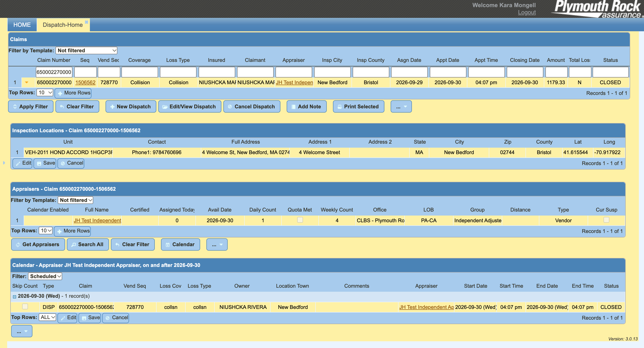Click Edit in Inspection Locations panel
644x348 pixels.
(x=23, y=163)
